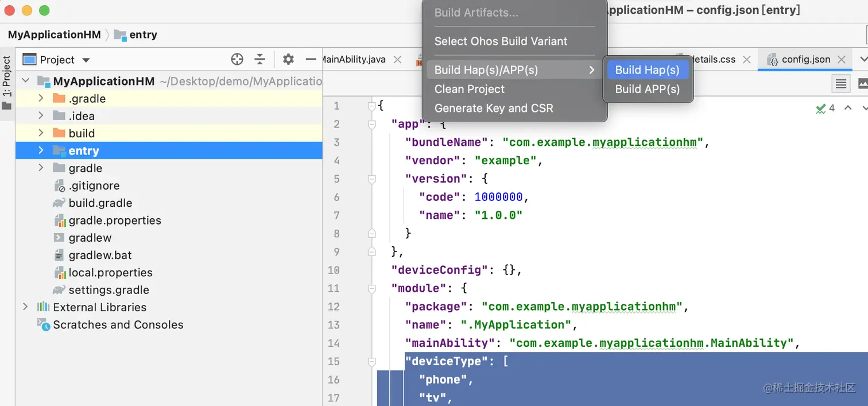Click MyApplicationHM breadcrumb
Screen dimensions: 868x406
[55, 34]
